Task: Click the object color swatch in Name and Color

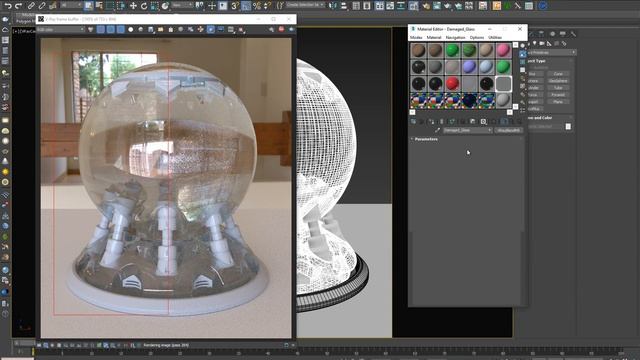Action: [x=568, y=127]
